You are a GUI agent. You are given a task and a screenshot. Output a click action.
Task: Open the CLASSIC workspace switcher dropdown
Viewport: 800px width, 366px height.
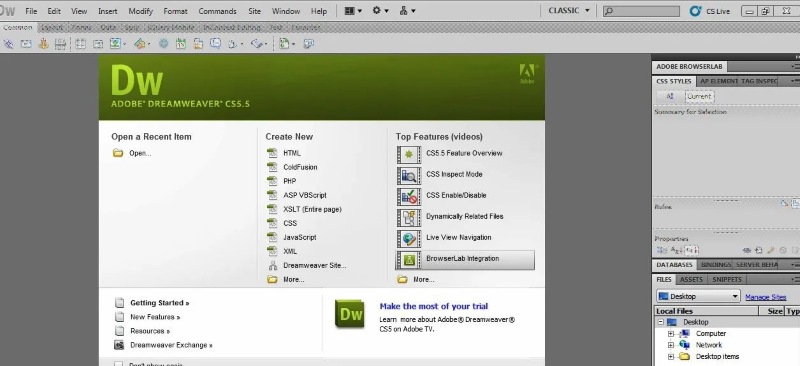[x=569, y=10]
